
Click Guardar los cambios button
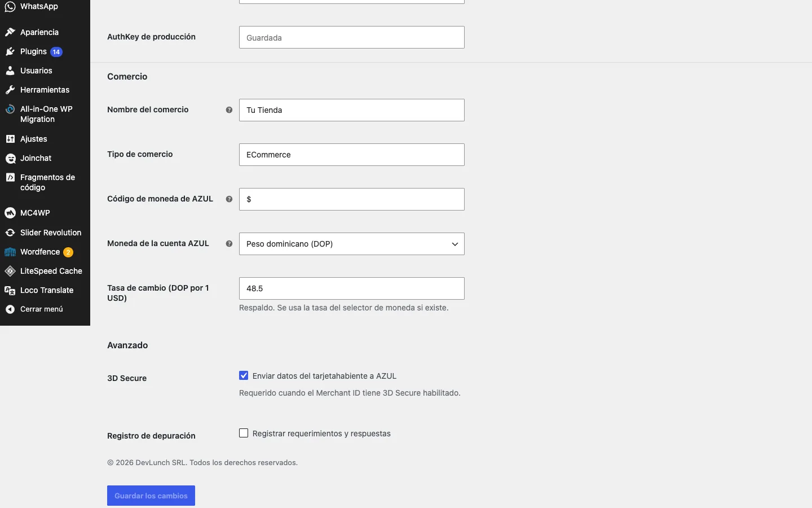151,496
